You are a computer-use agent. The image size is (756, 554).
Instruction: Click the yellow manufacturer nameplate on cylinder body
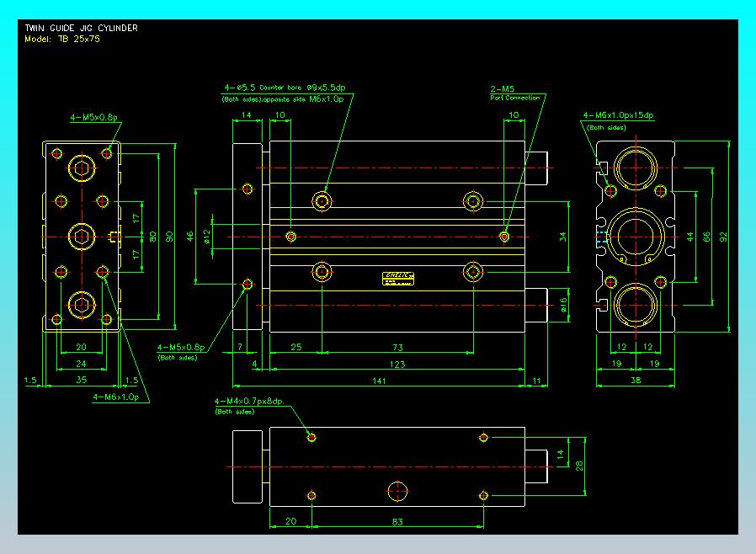point(398,278)
